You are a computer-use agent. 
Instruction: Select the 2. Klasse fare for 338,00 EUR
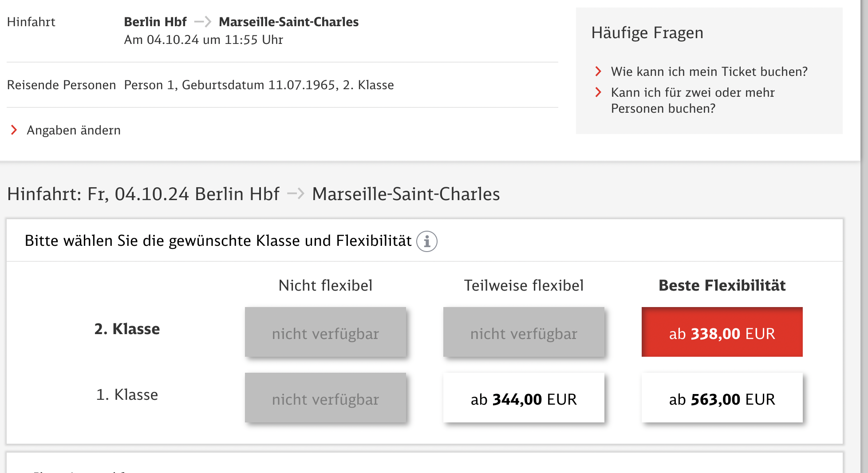(x=722, y=332)
